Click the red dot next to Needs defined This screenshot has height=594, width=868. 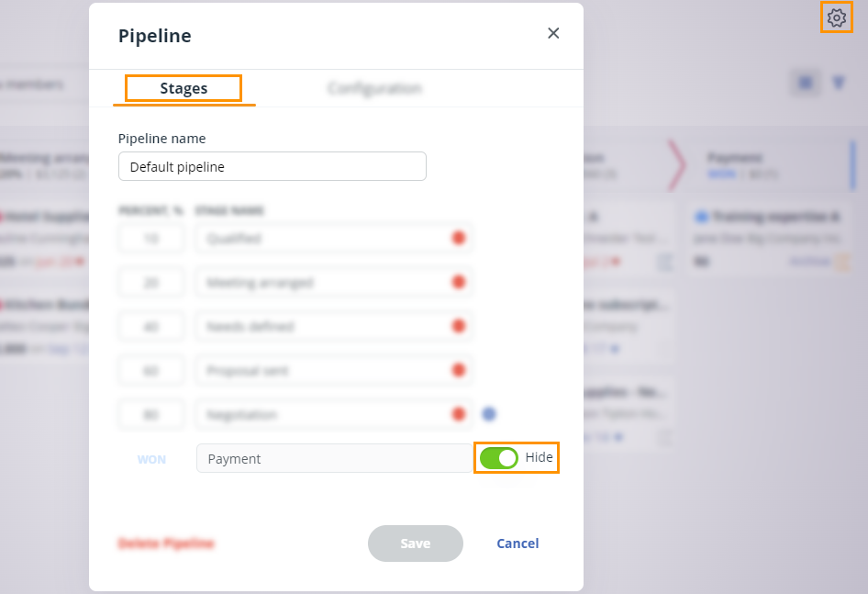point(458,326)
